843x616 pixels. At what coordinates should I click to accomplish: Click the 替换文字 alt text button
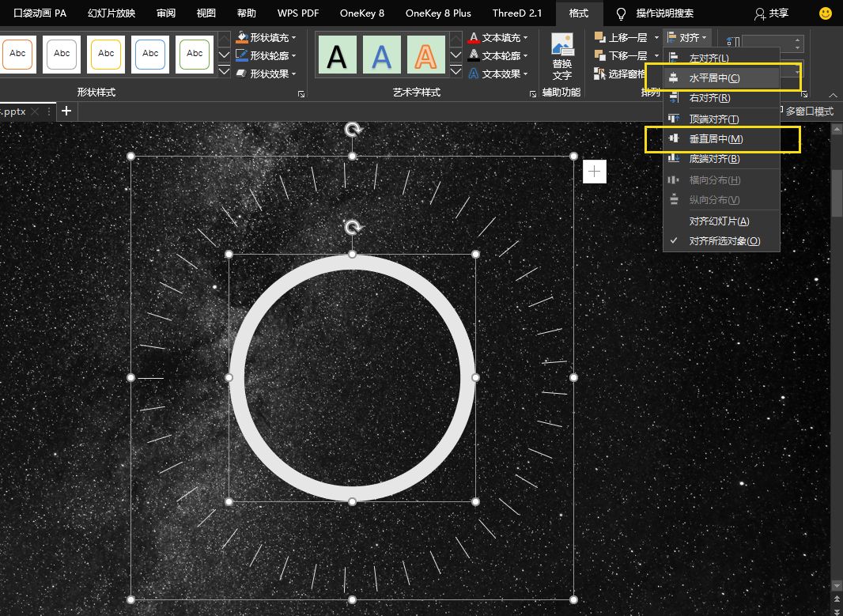pos(562,57)
